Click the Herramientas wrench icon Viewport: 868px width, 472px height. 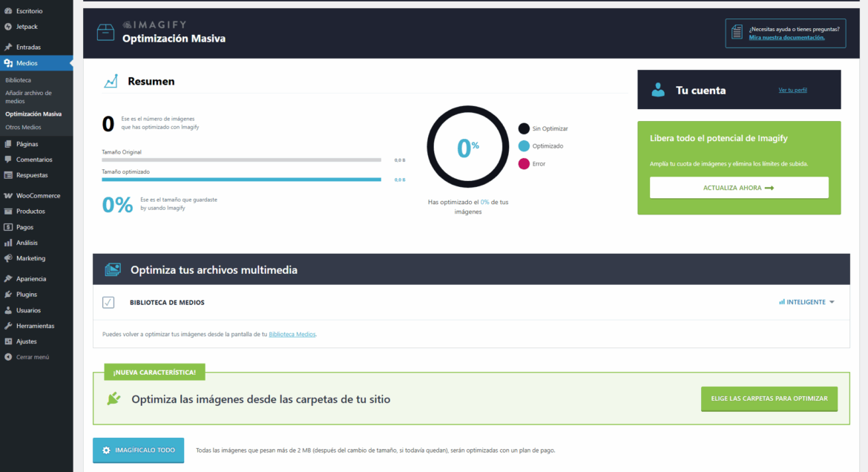8,326
